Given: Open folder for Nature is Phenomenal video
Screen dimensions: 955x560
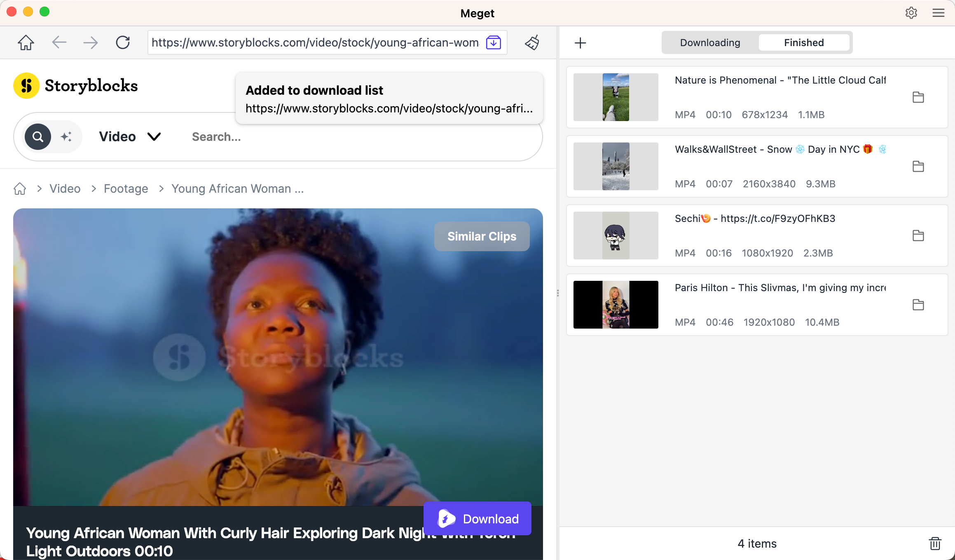Looking at the screenshot, I should pyautogui.click(x=918, y=97).
